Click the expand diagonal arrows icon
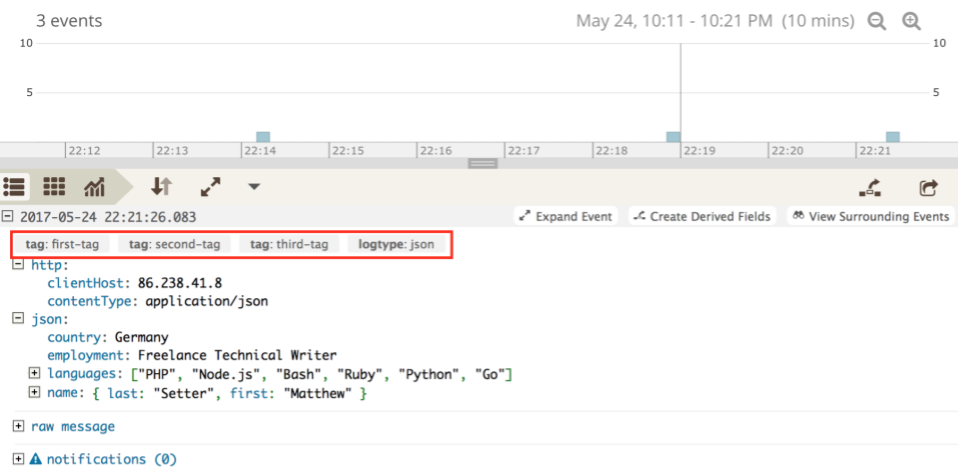The image size is (958, 470). 211,187
